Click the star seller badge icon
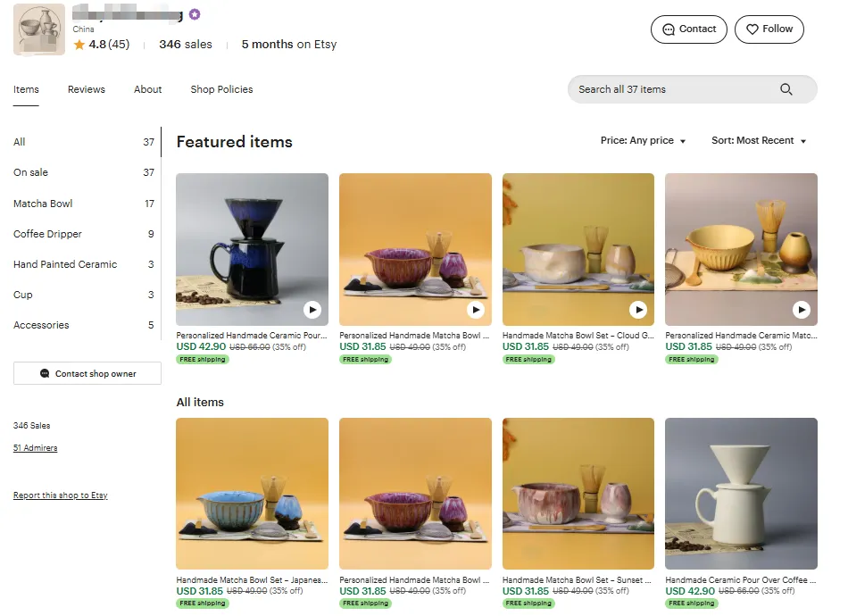The image size is (848, 616). tap(195, 14)
